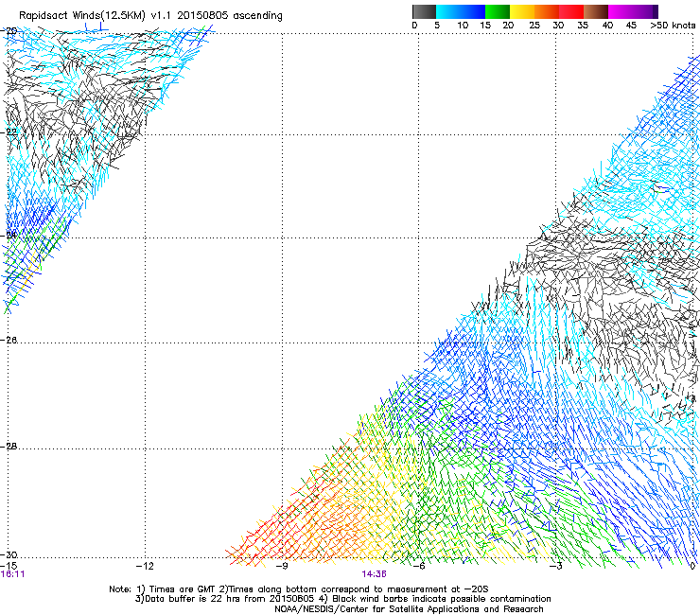Screen dimensions: 700x615
Task: Select the yellow 20–25 knots color segment
Action: [522, 11]
